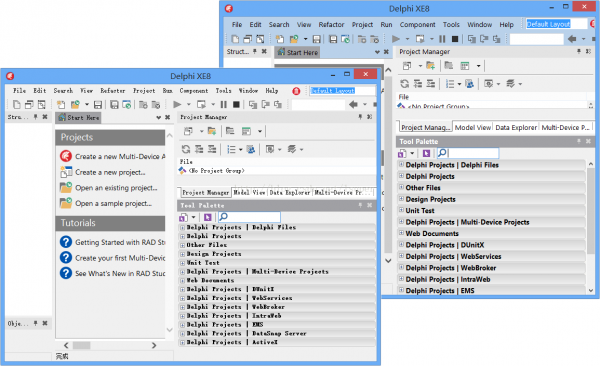Click purple pointer icon in front Tool Palette
The width and height of the screenshot is (600, 366).
[x=207, y=217]
